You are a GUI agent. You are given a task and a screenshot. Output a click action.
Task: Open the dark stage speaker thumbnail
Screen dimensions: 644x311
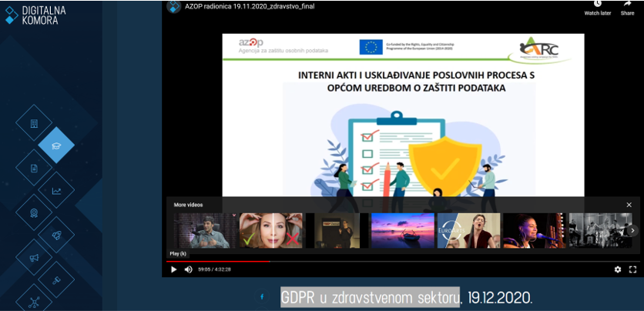337,231
